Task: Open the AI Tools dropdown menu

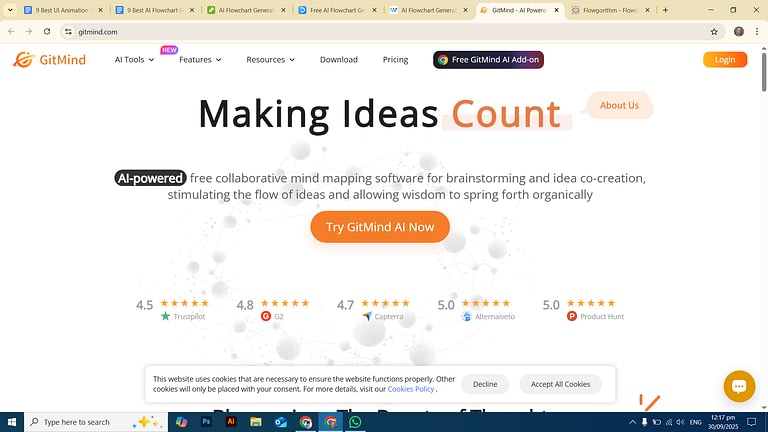Action: [134, 60]
